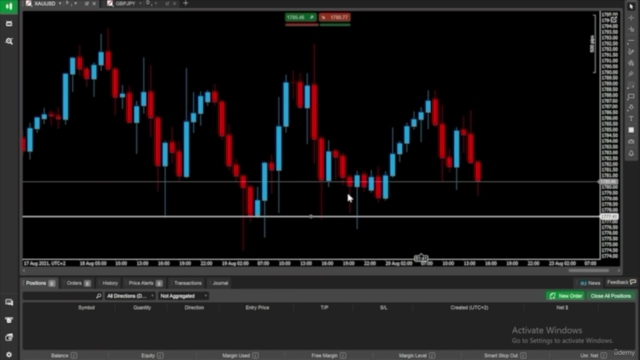The image size is (640, 360).
Task: Click the Balance info icon
Action: coord(74,356)
